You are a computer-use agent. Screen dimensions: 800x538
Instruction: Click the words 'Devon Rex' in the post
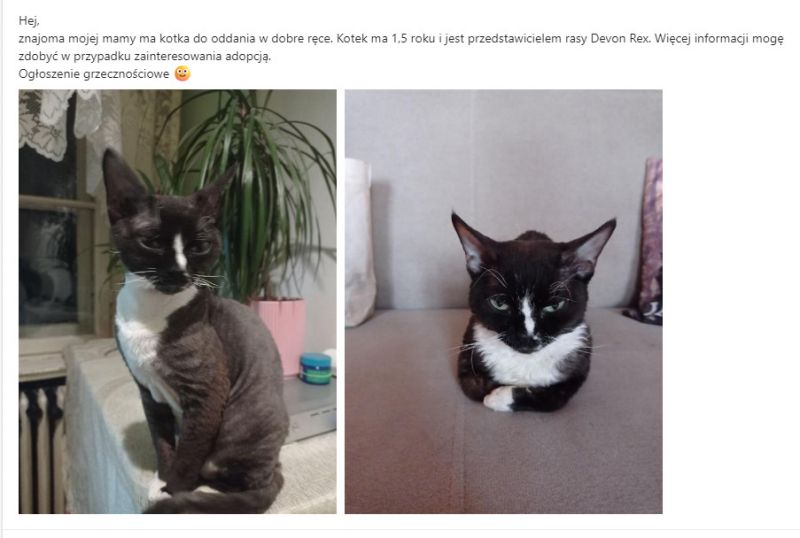click(619, 38)
